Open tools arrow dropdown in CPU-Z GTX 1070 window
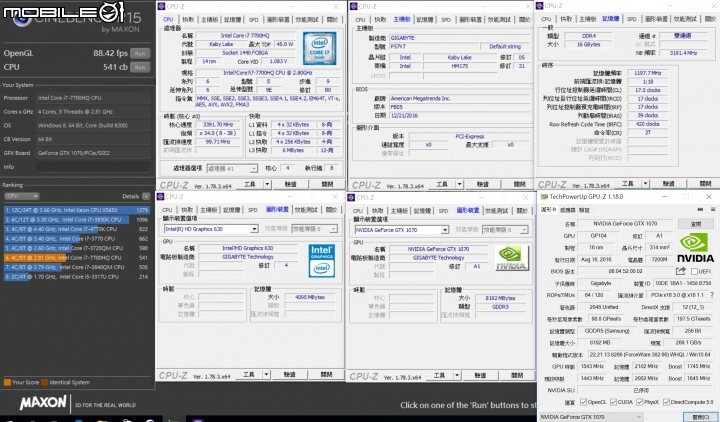720x422 pixels. point(457,376)
